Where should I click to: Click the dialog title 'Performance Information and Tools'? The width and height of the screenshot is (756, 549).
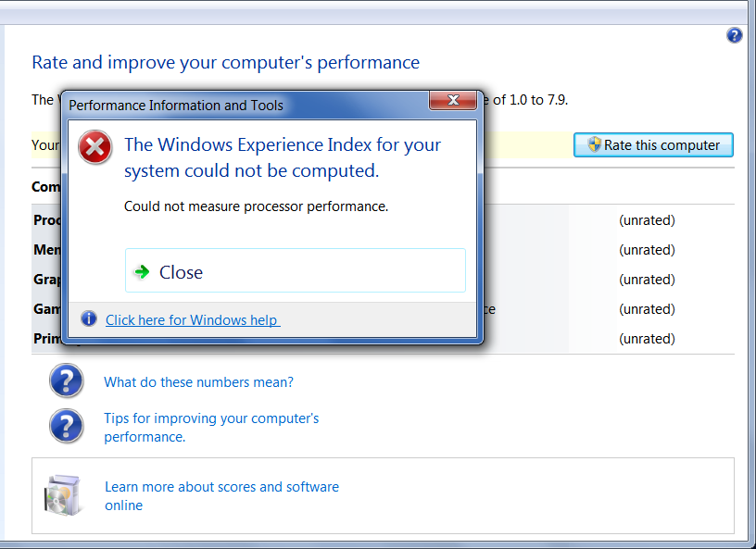(176, 105)
